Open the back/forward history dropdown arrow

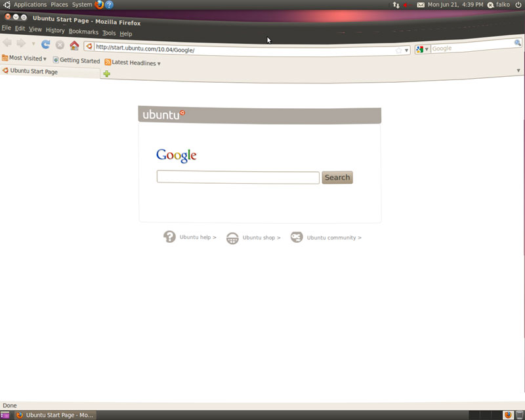coord(33,44)
